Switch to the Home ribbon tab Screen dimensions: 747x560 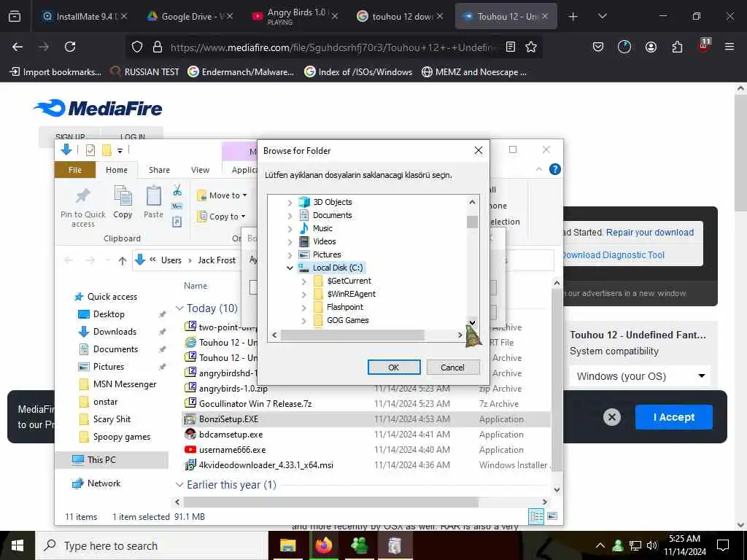pyautogui.click(x=117, y=170)
